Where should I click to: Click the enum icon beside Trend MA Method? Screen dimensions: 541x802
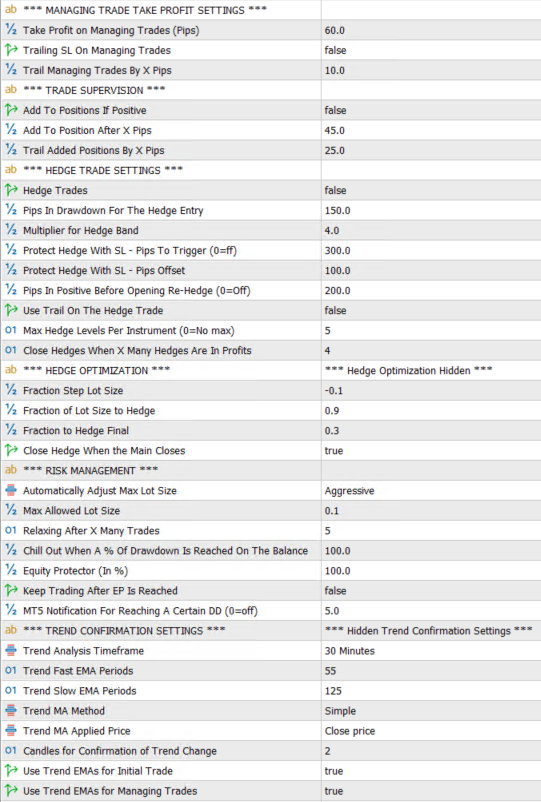[11, 710]
